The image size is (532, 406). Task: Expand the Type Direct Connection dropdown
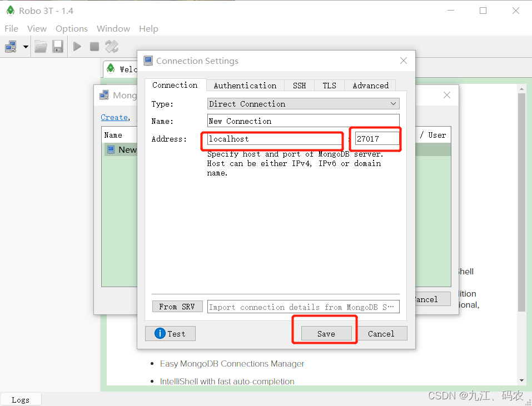[x=304, y=104]
